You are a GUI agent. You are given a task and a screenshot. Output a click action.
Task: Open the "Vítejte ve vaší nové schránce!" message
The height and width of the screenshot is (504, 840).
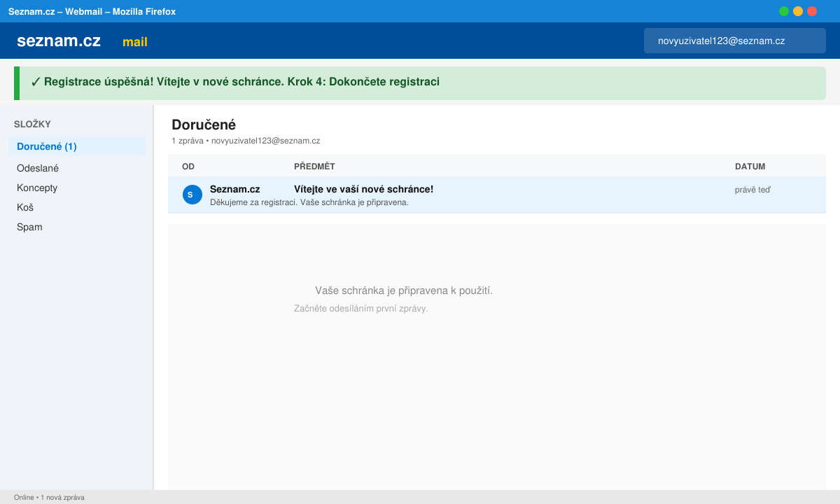(497, 195)
